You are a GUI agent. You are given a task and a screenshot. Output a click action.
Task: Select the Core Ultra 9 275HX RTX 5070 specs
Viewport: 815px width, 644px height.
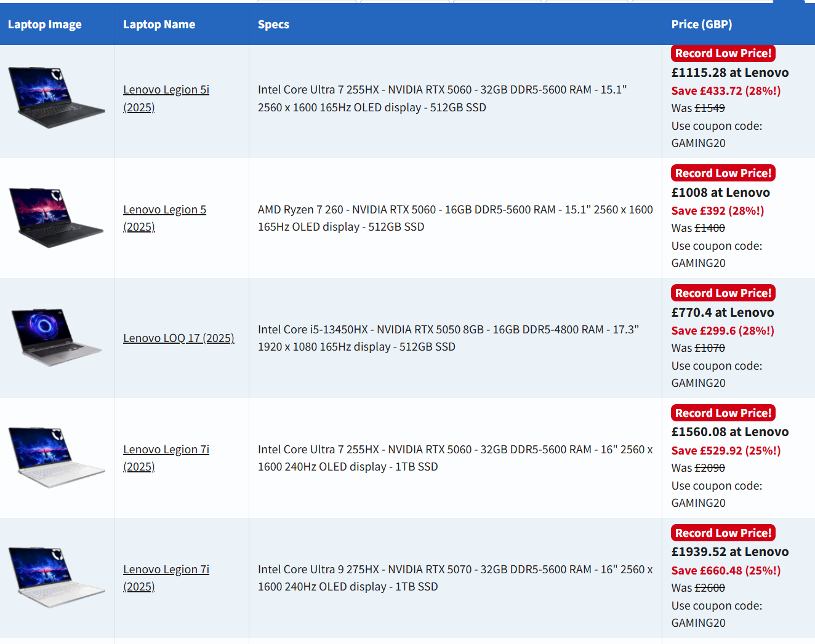click(456, 578)
